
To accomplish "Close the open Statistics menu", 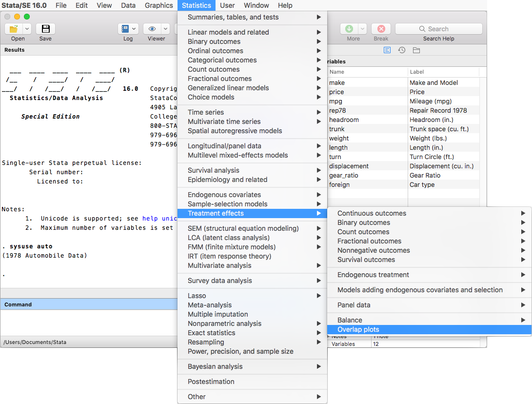I will click(x=197, y=5).
